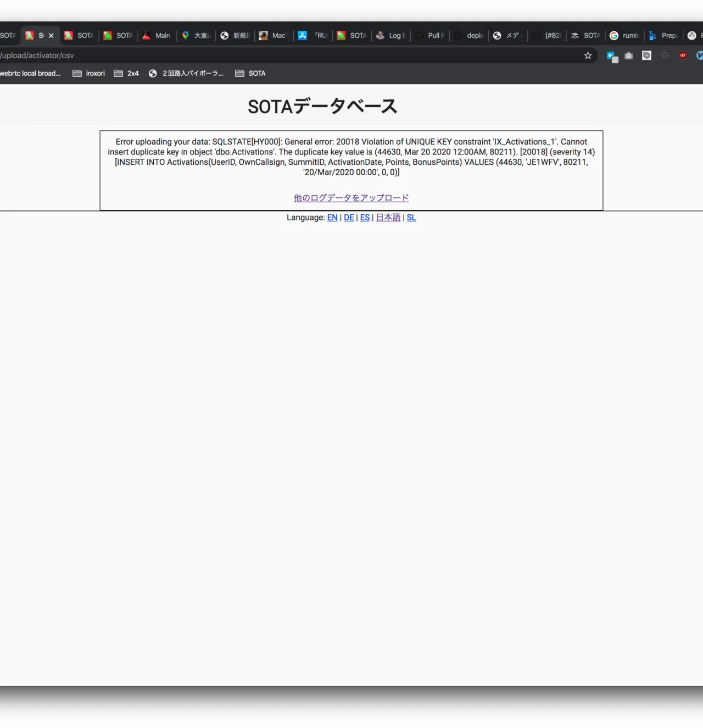The image size is (703, 728).
Task: Bookmark this page with the star icon
Action: pyautogui.click(x=588, y=55)
